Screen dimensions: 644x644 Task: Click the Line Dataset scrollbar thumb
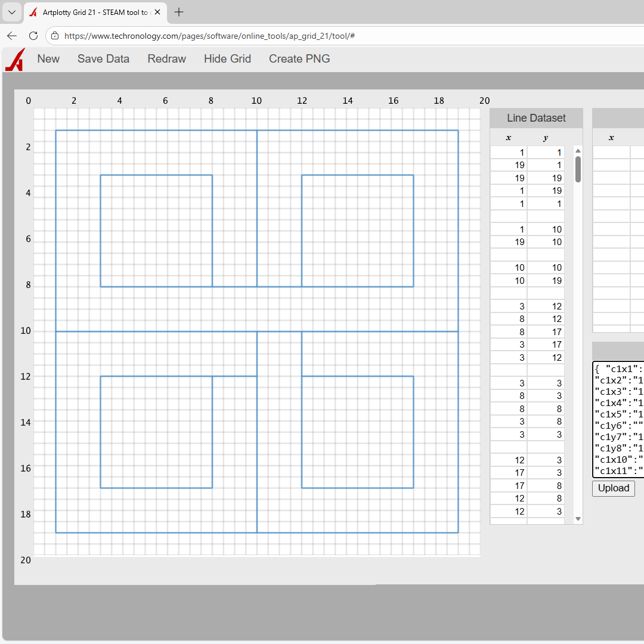(x=577, y=169)
